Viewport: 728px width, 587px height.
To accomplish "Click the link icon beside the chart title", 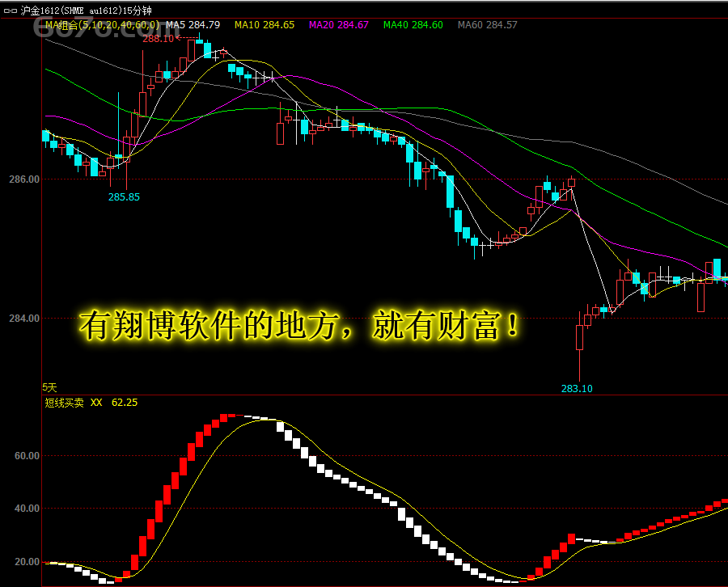I will (x=10, y=11).
